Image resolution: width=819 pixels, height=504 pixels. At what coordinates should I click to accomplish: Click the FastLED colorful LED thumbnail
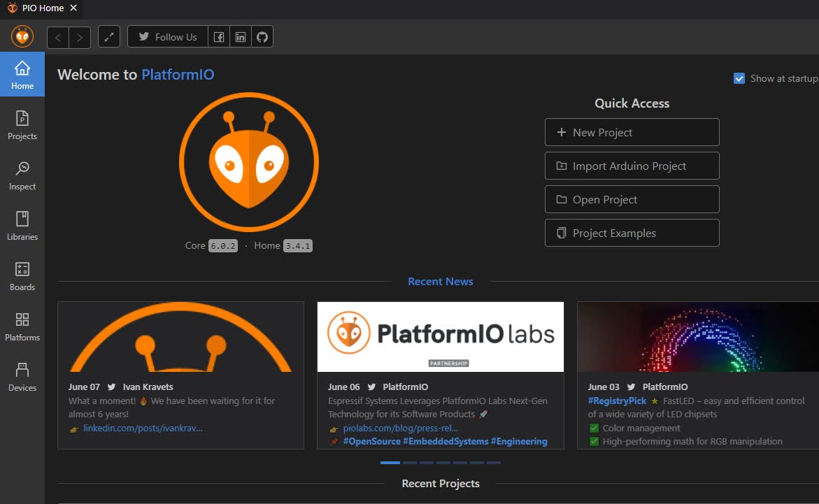pyautogui.click(x=698, y=337)
